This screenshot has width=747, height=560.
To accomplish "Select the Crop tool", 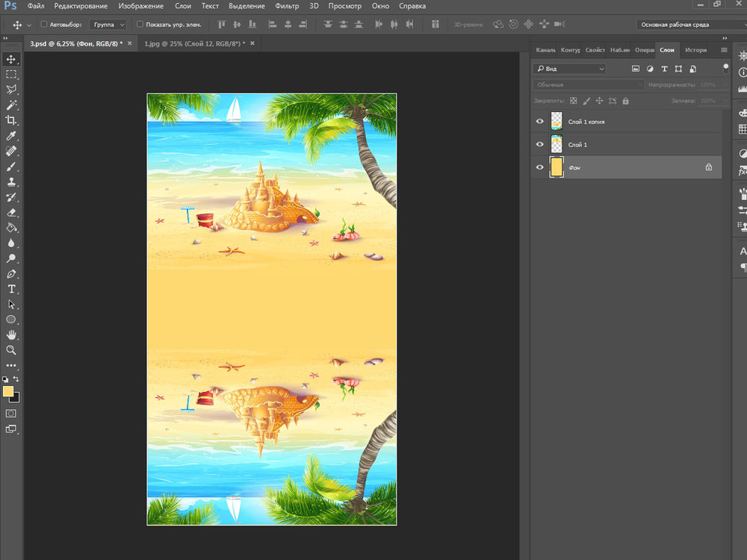I will (11, 120).
